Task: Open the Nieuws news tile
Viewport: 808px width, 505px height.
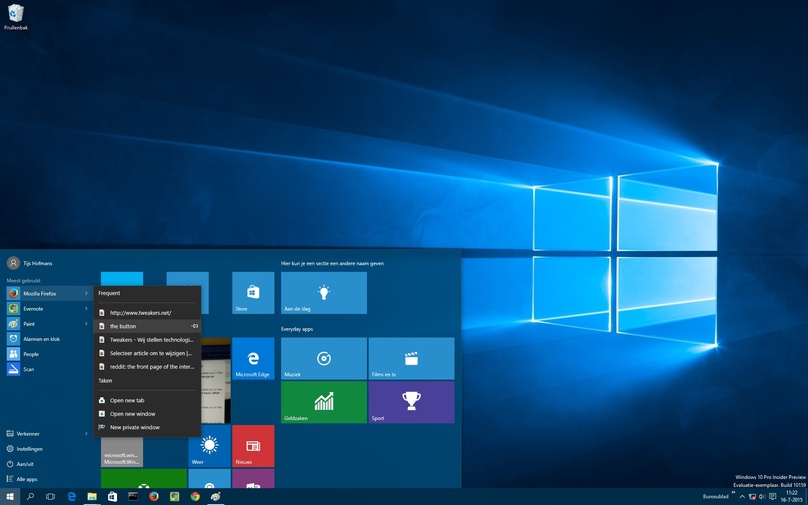Action: pos(253,446)
